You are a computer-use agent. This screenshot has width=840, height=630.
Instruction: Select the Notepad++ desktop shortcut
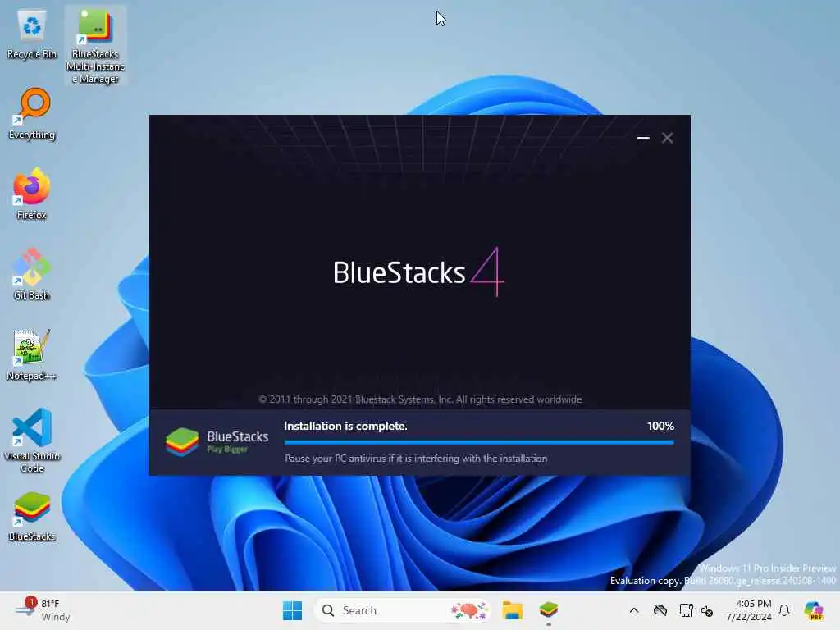pos(32,354)
